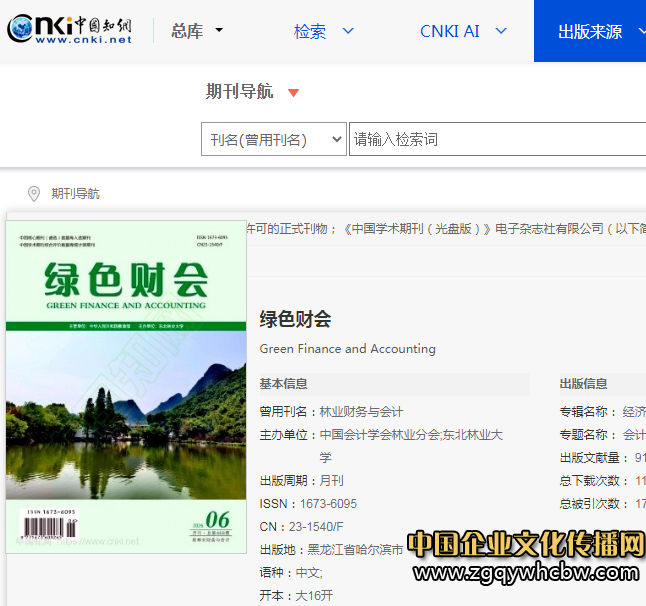Click the red triangle beside 期刊导航
Screen dimensions: 646x606
pyautogui.click(x=293, y=93)
